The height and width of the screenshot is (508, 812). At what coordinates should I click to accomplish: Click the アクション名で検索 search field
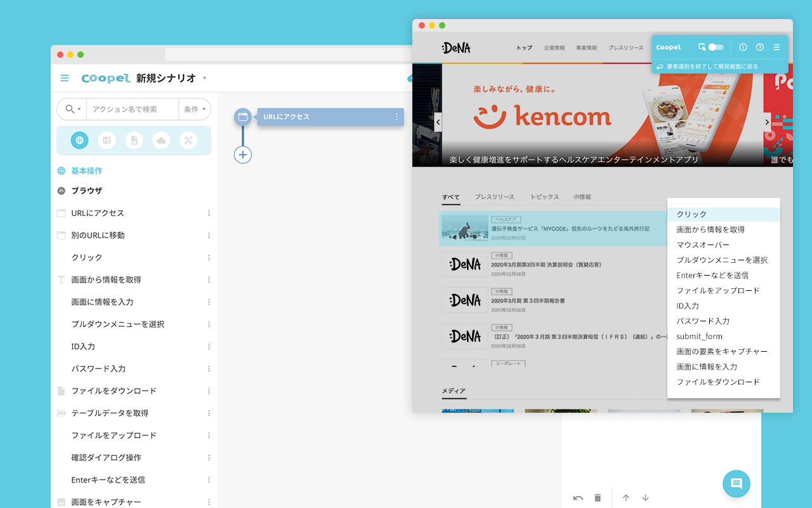[133, 109]
